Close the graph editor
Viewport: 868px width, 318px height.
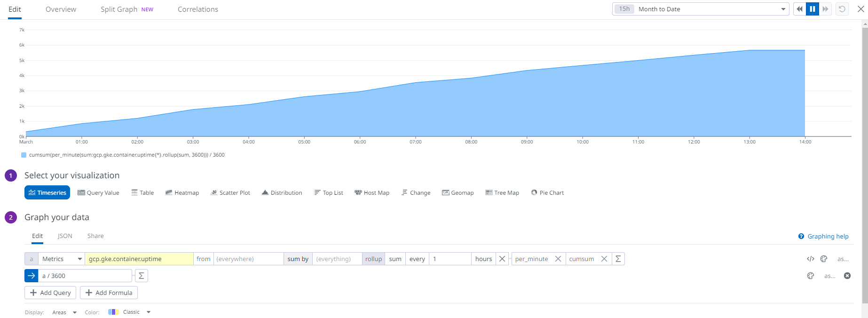pos(861,9)
